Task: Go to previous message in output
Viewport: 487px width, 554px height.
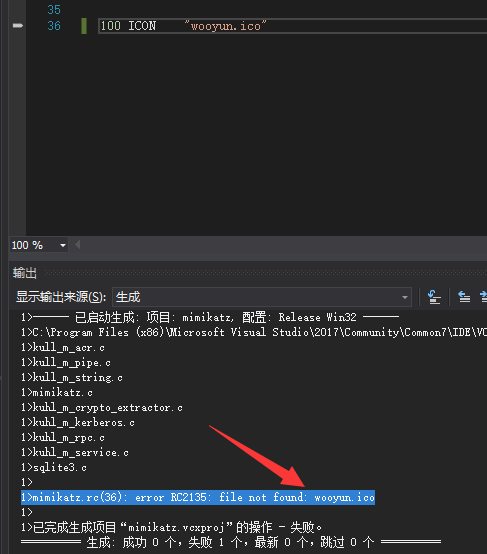Action: tap(464, 297)
